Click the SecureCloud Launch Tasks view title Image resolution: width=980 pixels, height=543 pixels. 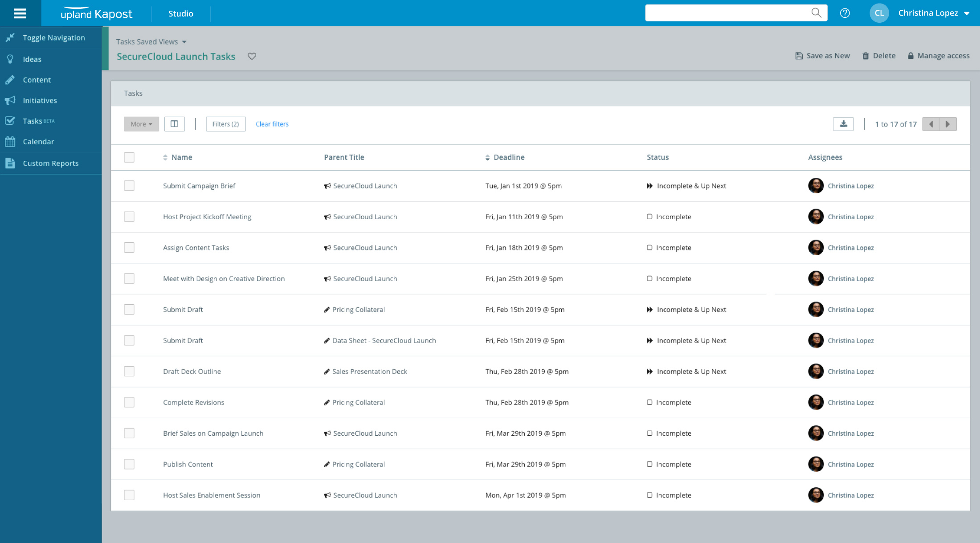click(x=176, y=56)
